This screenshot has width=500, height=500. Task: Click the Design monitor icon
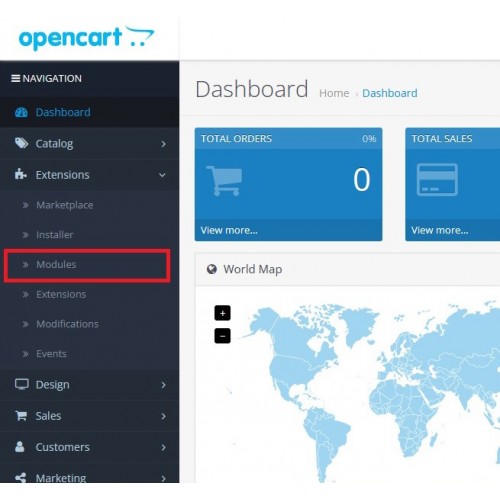22,384
